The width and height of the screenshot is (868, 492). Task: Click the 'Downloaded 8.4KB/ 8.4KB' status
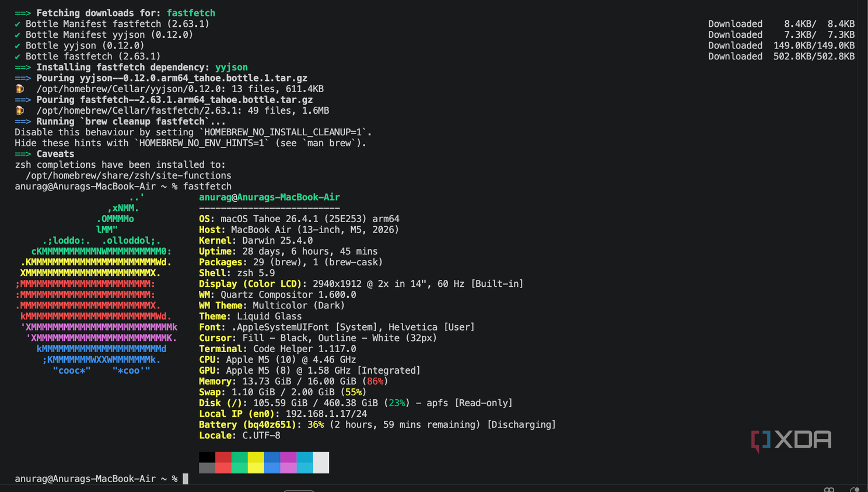(x=781, y=24)
